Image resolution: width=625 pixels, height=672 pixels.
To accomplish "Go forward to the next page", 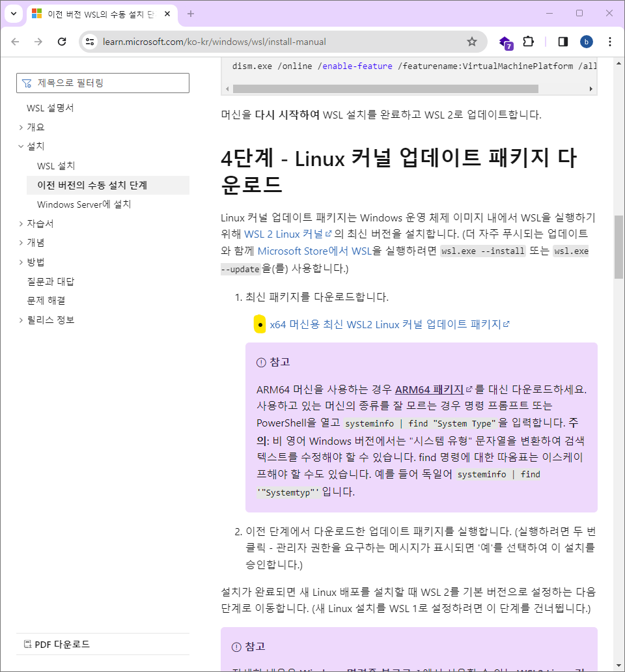I will [38, 42].
